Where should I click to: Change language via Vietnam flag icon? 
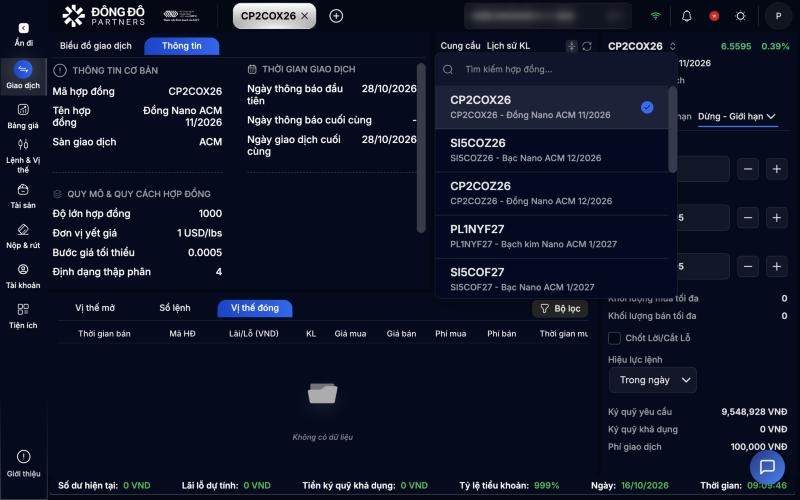click(714, 16)
